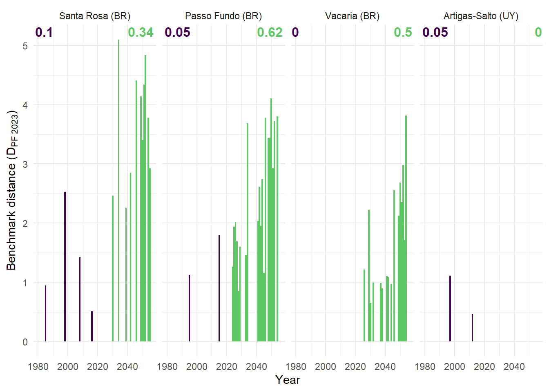Click the green 0.5 value in Vacaria
The height and width of the screenshot is (392, 549).
[x=403, y=32]
